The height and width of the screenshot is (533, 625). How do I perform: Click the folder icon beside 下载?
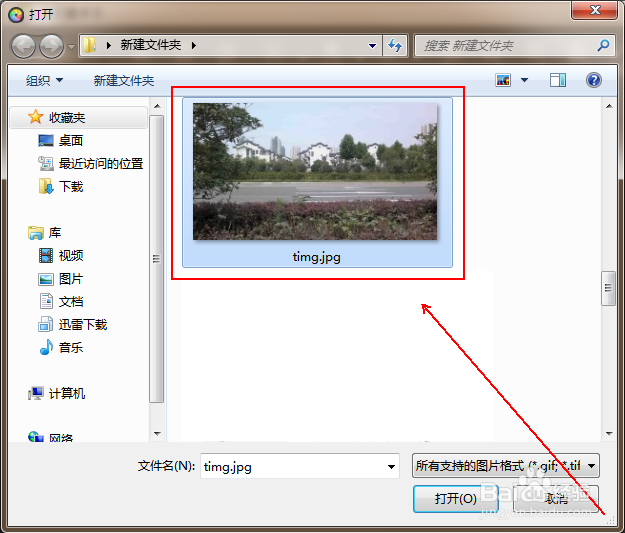46,186
